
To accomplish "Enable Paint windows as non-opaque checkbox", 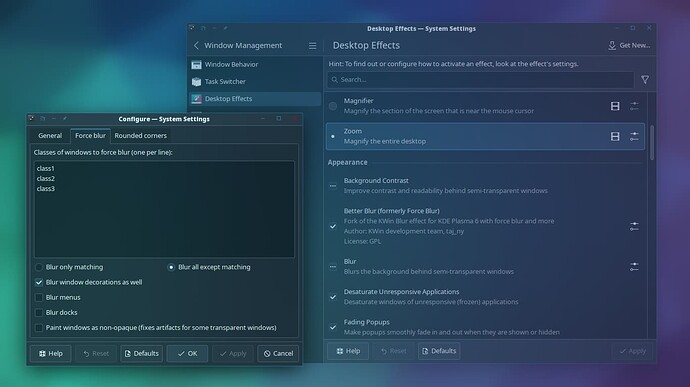I will click(39, 328).
